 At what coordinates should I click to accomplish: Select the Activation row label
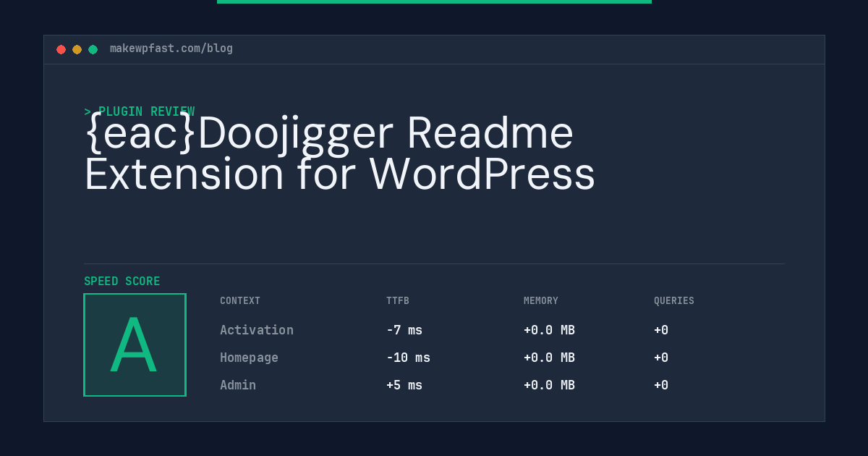257,330
